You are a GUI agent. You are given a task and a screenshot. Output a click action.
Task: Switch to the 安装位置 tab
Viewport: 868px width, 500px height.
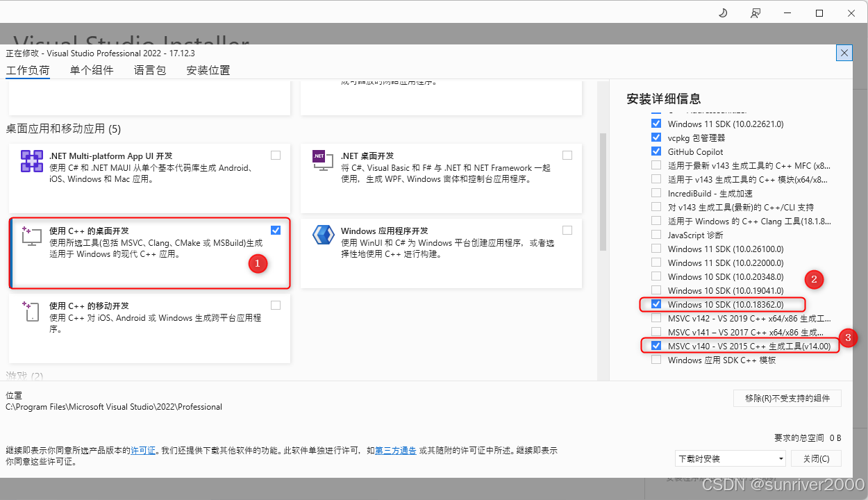coord(208,70)
